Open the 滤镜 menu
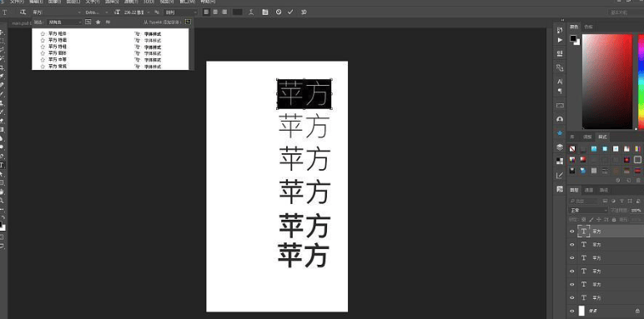Image resolution: width=644 pixels, height=319 pixels. 131,2
